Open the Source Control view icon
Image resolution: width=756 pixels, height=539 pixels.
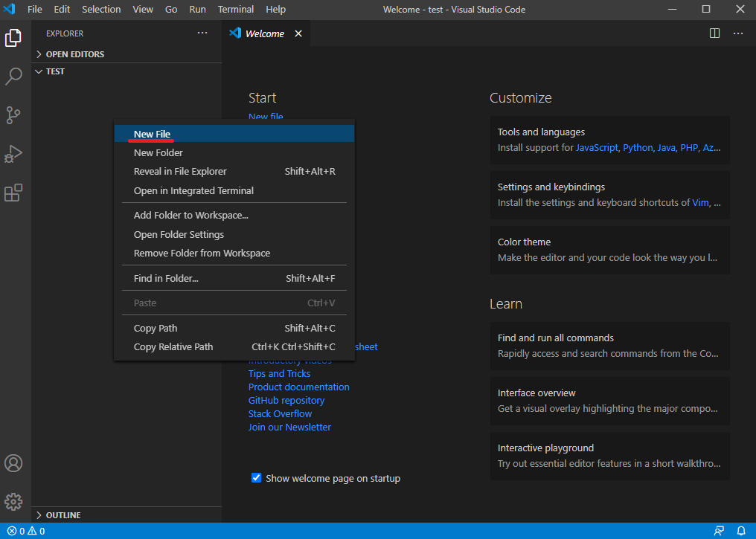[13, 115]
